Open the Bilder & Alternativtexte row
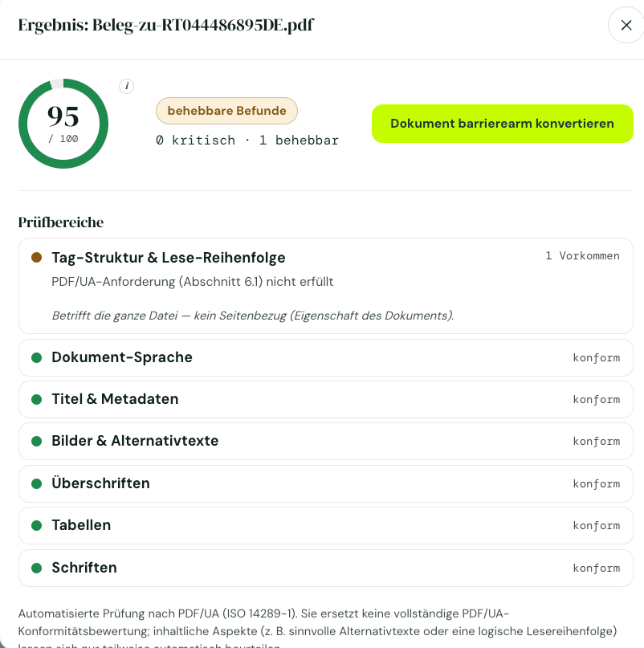Viewport: 644px width, 648px height. point(326,442)
